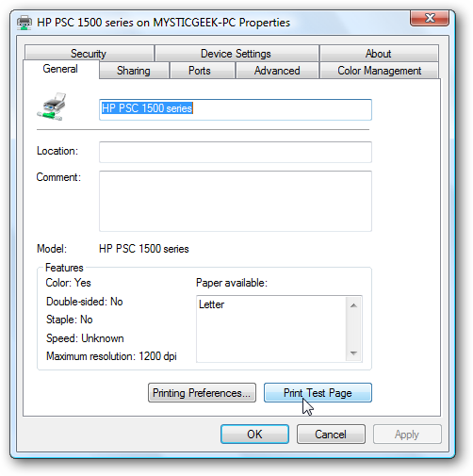
Task: Click the printer icon in title bar
Action: [24, 23]
